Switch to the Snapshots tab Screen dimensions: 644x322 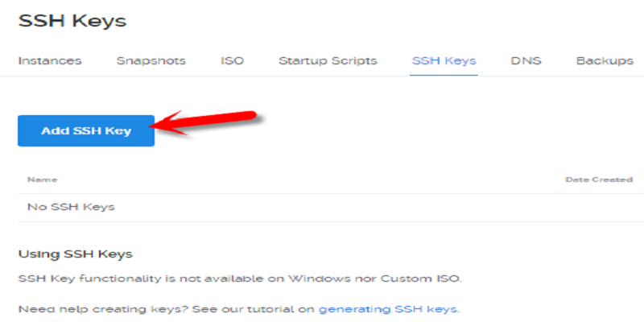(x=151, y=61)
